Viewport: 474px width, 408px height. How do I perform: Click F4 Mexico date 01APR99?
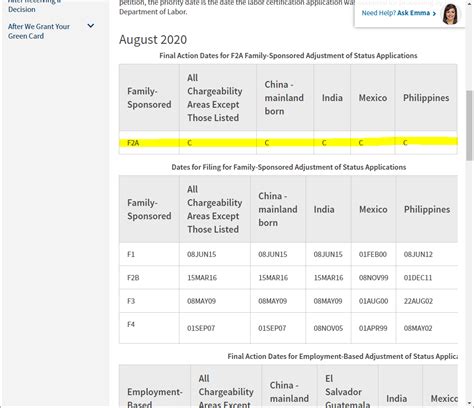(373, 328)
